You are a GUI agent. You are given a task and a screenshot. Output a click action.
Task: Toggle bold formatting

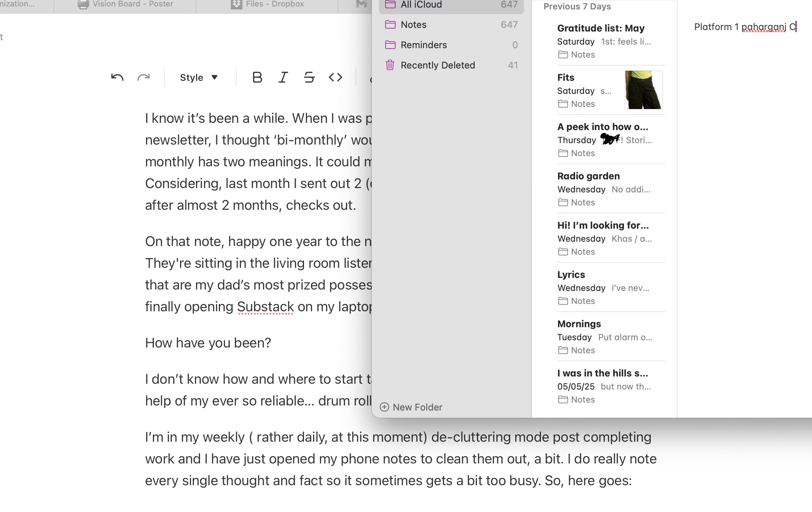[x=257, y=77]
